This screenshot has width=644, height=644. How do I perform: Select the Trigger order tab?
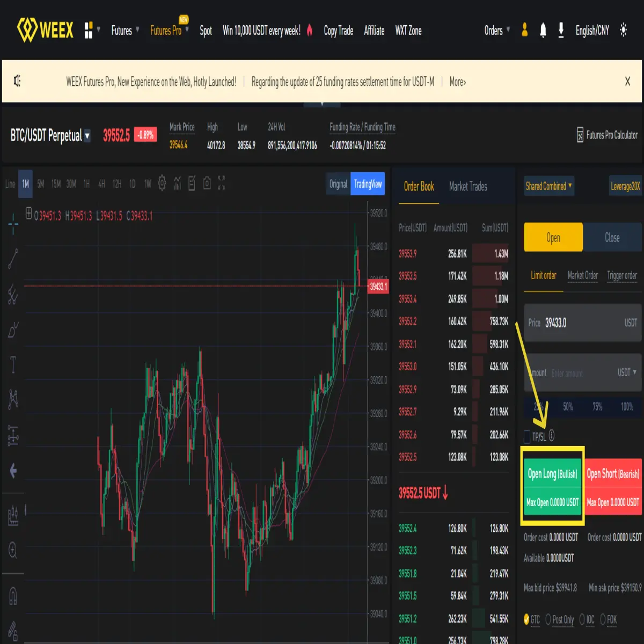pos(622,275)
